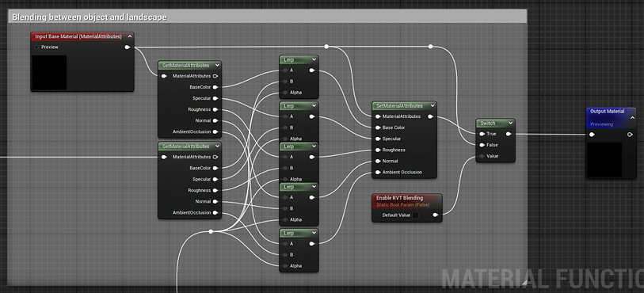Expand lower GetMaterialAttributes node options chevron
Image resolution: width=644 pixels, height=293 pixels.
pos(217,146)
